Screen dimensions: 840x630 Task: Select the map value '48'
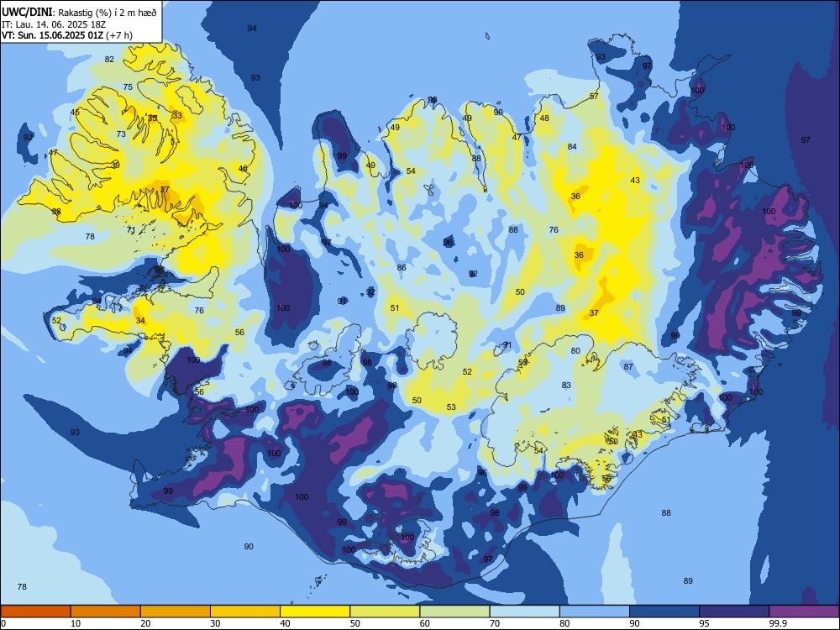click(544, 118)
